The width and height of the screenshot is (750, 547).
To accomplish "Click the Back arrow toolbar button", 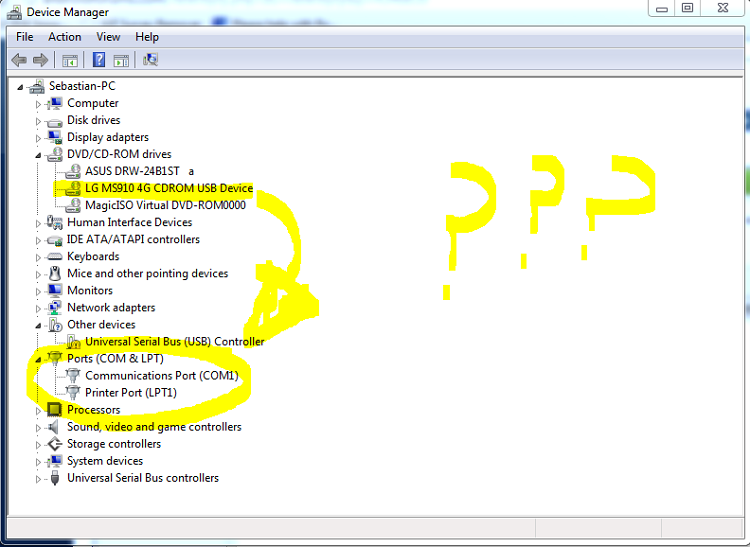I will pos(19,60).
